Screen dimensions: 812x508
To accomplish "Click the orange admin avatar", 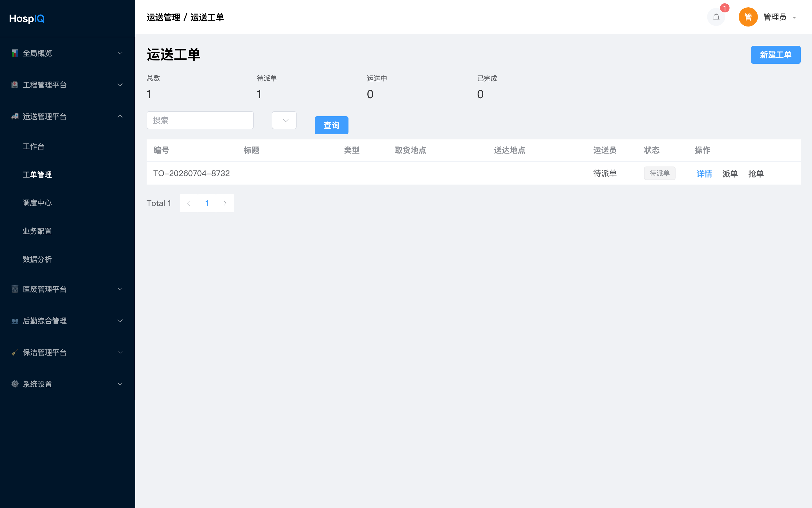I will click(x=748, y=17).
